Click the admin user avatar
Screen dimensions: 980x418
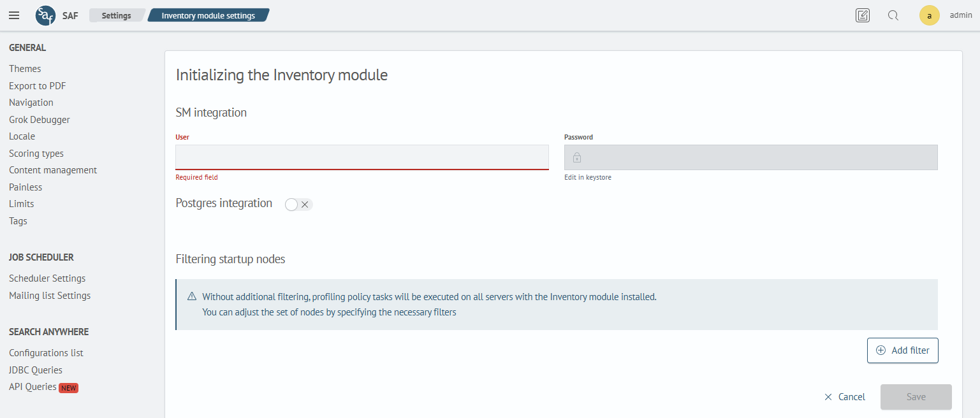930,15
